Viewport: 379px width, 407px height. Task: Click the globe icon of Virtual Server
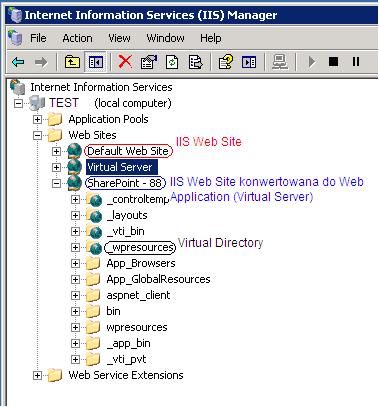[x=74, y=167]
